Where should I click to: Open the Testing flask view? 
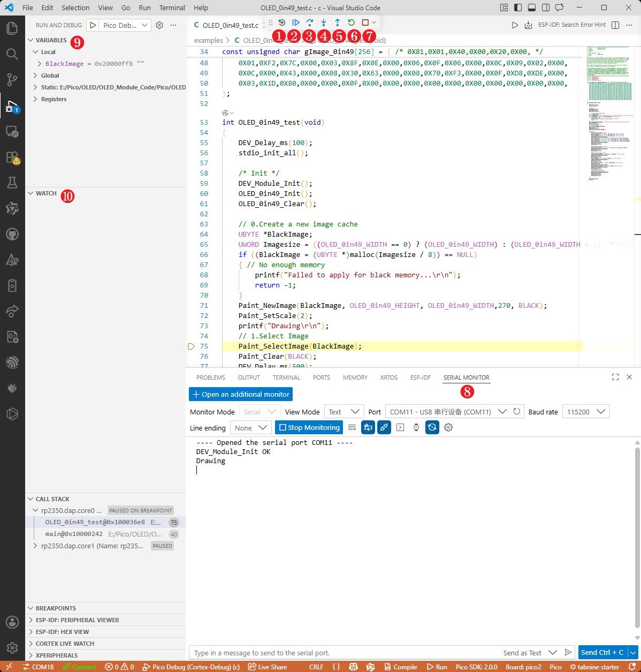(x=12, y=183)
